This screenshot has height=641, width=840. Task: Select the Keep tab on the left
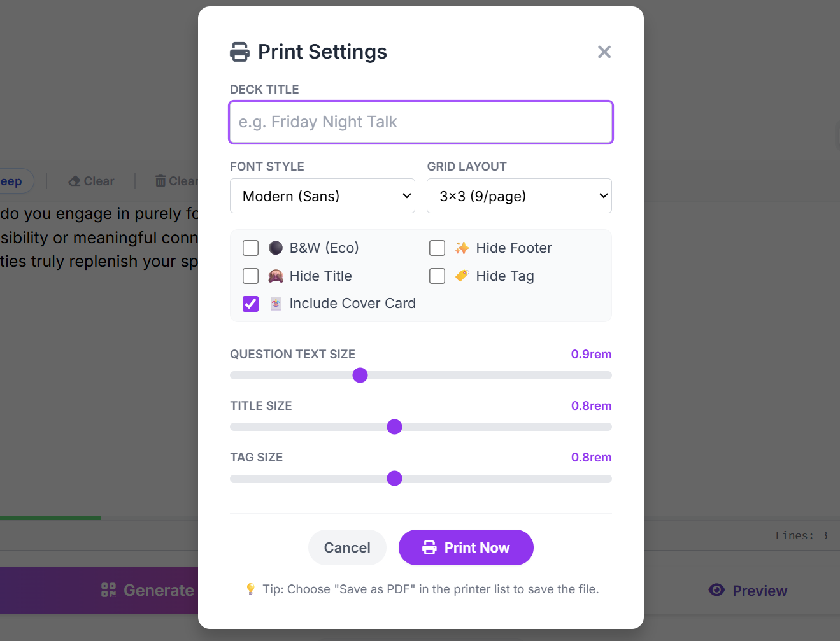[11, 181]
